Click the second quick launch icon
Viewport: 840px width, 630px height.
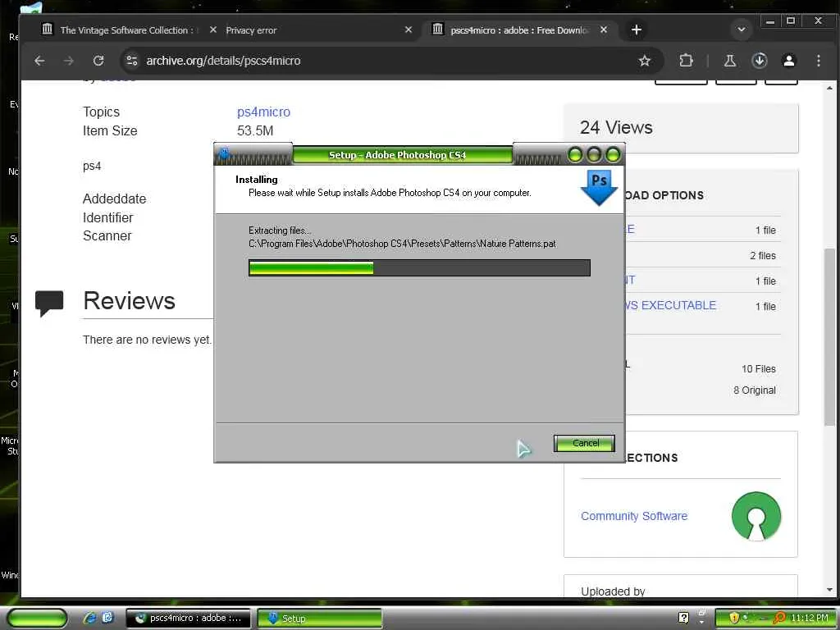click(x=107, y=618)
